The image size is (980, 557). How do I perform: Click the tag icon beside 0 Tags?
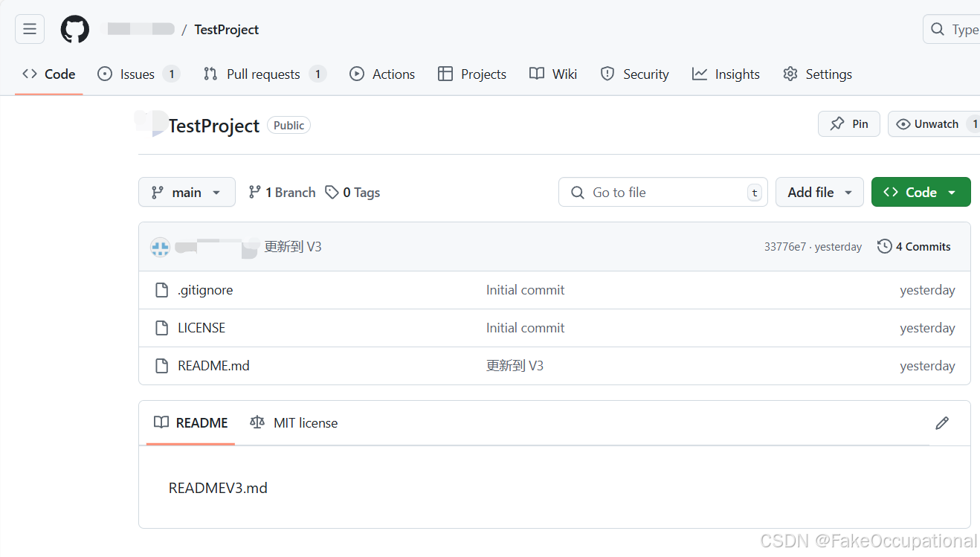click(332, 192)
